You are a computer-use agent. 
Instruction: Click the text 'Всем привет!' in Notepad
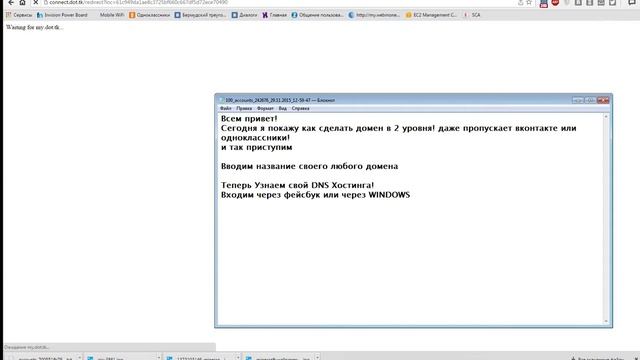(x=249, y=119)
